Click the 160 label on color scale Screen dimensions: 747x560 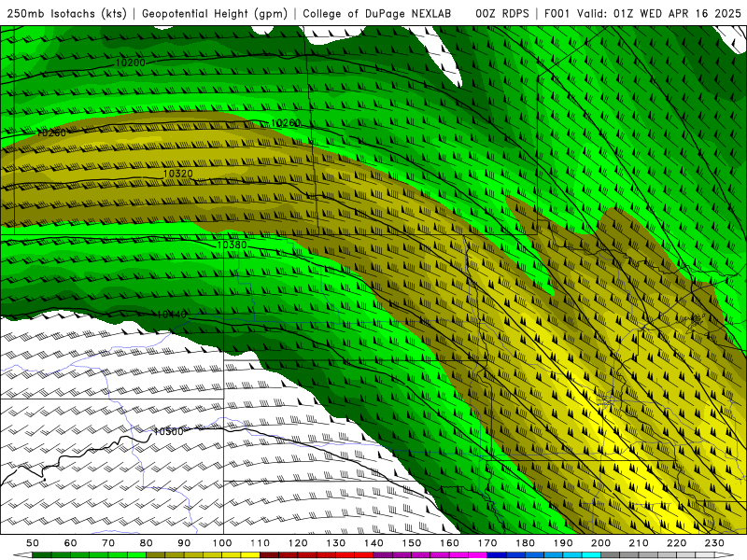(449, 543)
